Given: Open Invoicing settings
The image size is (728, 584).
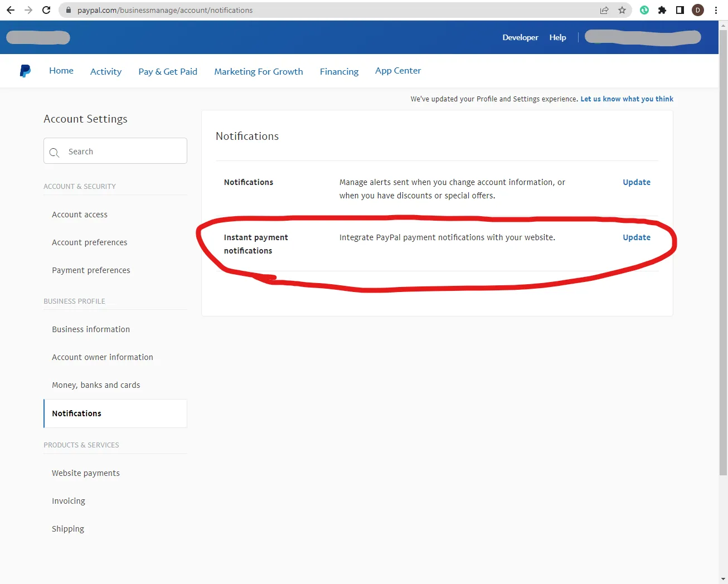Looking at the screenshot, I should tap(69, 501).
